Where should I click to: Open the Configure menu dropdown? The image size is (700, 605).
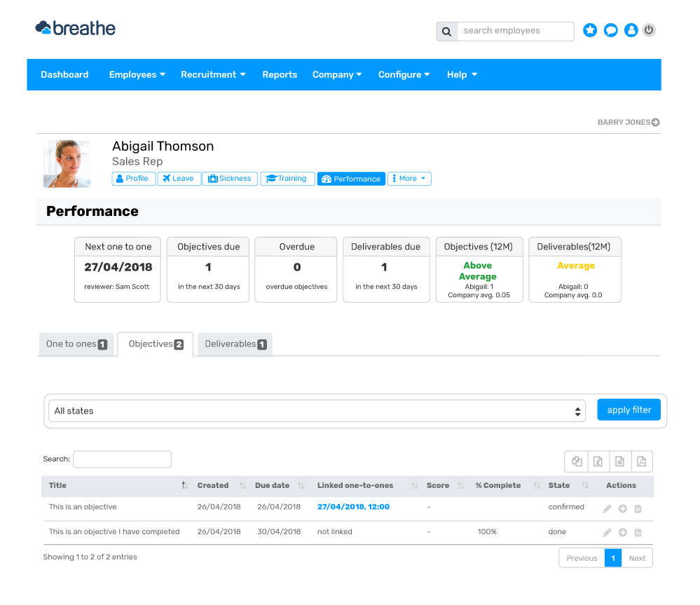(404, 74)
